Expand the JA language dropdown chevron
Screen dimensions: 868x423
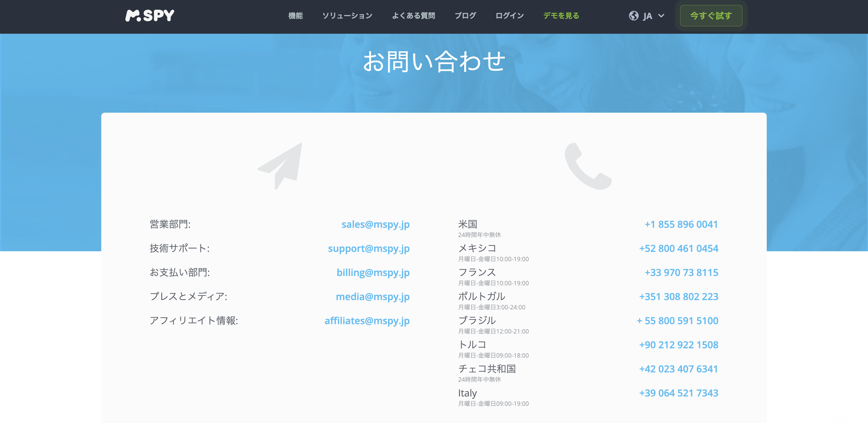(x=661, y=16)
